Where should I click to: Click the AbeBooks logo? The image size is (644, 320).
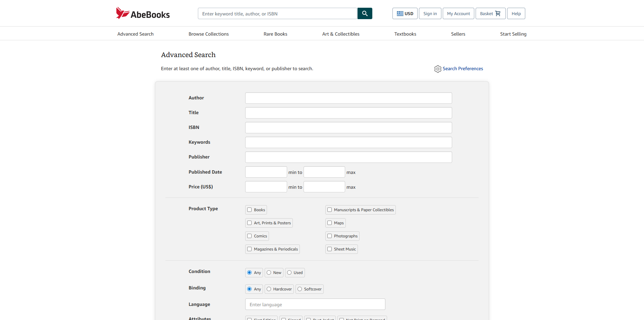143,13
